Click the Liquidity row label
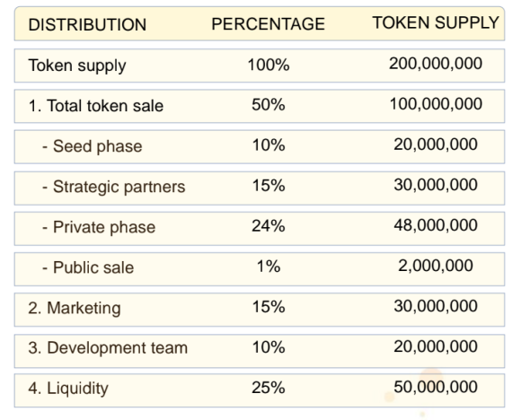This screenshot has width=530, height=420. pyautogui.click(x=68, y=389)
